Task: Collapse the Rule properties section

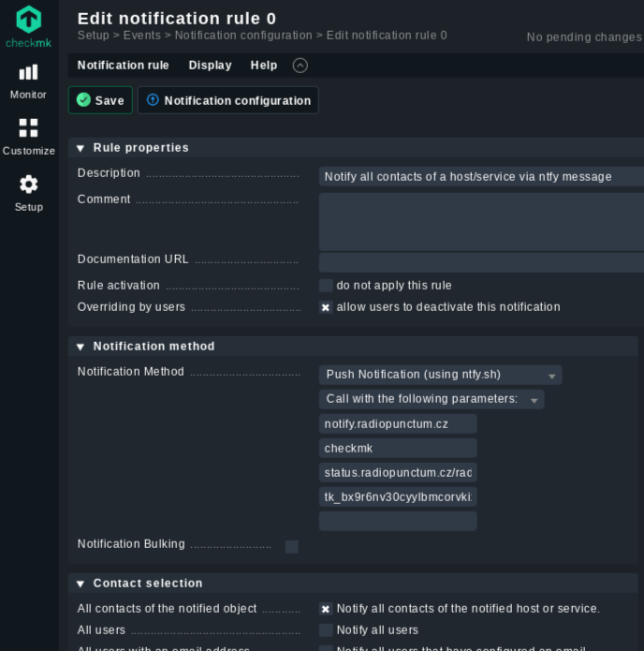Action: pos(80,148)
